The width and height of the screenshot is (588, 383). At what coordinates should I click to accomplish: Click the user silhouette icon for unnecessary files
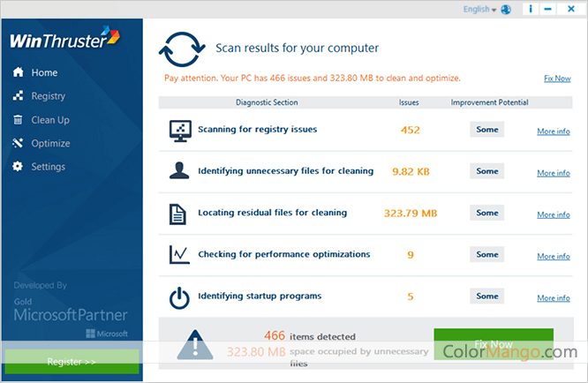tap(179, 170)
